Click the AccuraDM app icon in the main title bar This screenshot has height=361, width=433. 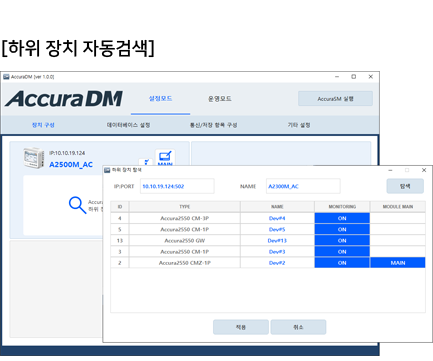point(6,77)
